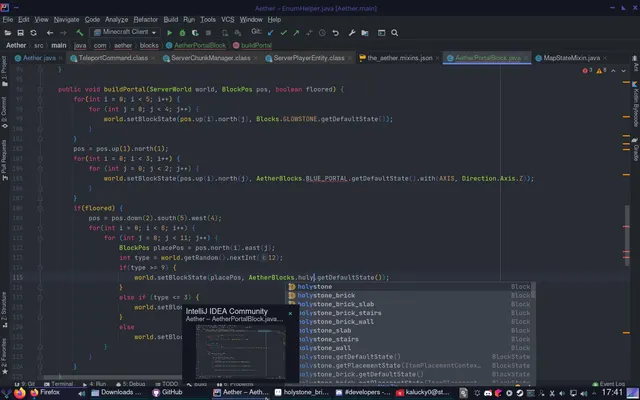Run with coverage icon
The image size is (640, 400).
point(195,33)
